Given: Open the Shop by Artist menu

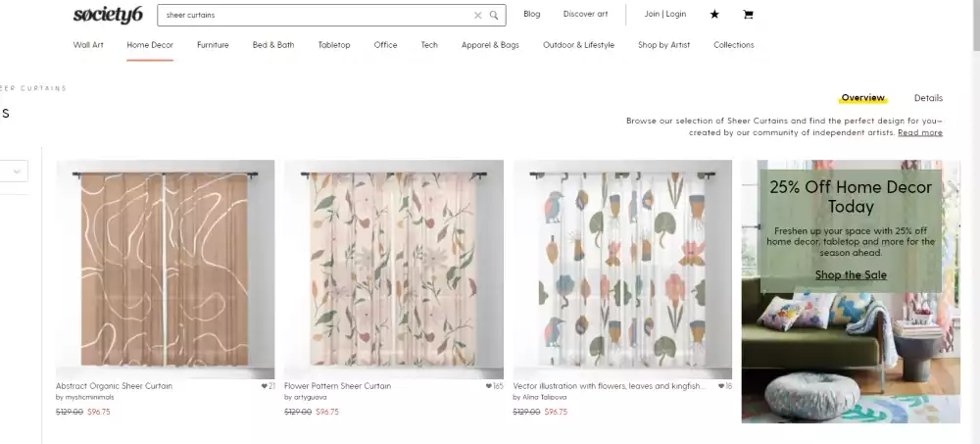Looking at the screenshot, I should click(663, 45).
